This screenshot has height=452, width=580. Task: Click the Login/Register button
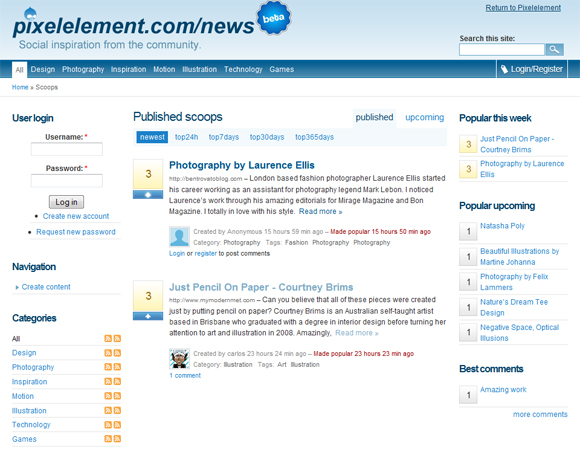[532, 69]
